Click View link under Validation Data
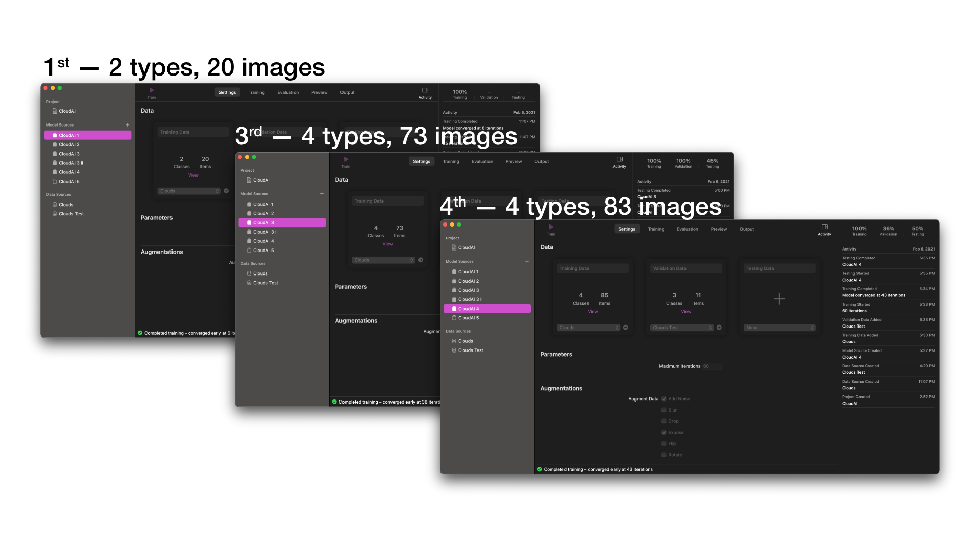 (686, 311)
